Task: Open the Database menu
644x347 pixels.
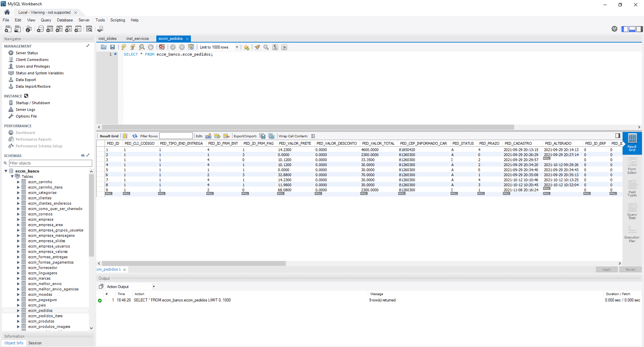Action: 65,20
